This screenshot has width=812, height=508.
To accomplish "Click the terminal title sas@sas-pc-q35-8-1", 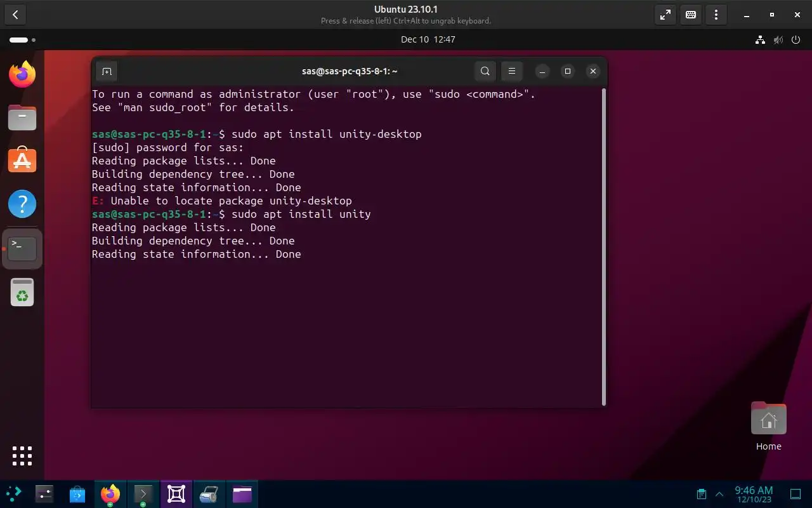I will tap(350, 71).
